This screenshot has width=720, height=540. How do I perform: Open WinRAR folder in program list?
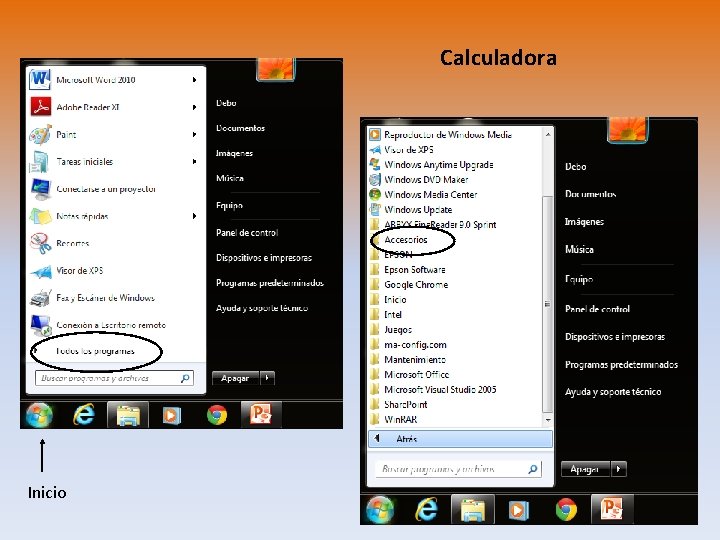point(400,419)
